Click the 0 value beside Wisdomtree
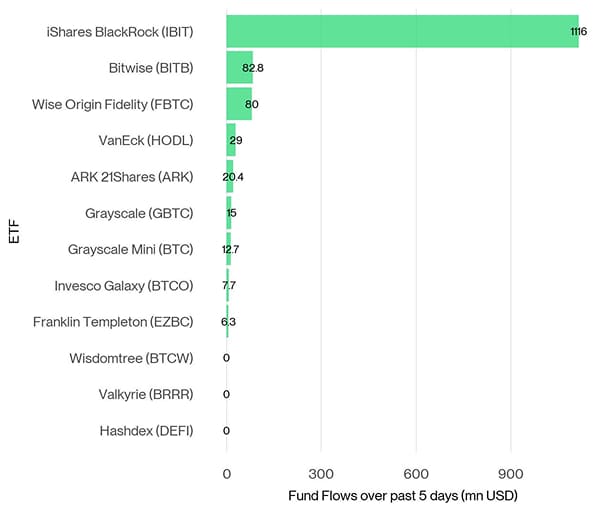 [226, 358]
